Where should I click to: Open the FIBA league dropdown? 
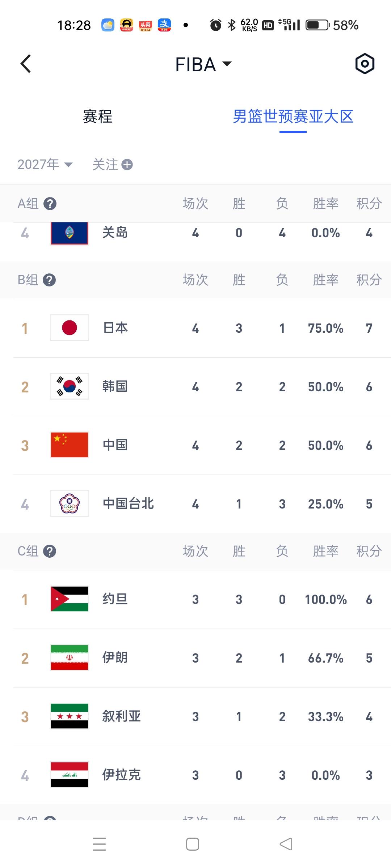[x=203, y=65]
